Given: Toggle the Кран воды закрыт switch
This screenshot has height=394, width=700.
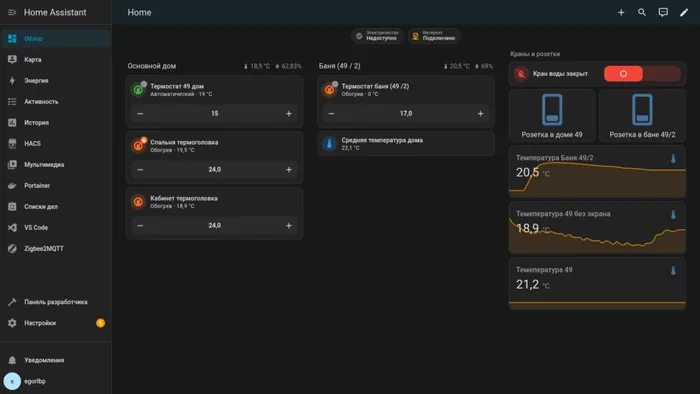Looking at the screenshot, I should (x=642, y=74).
